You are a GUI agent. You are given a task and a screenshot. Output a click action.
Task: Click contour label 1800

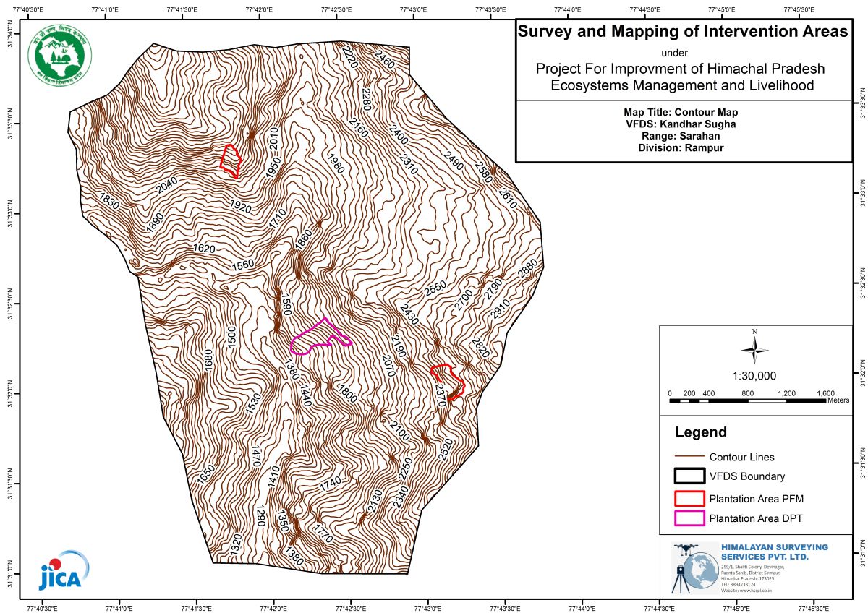347,395
